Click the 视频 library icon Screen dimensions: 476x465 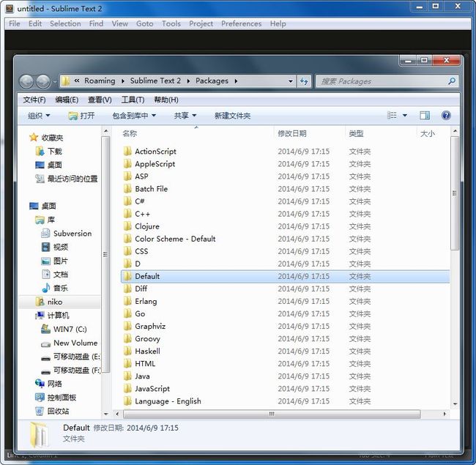point(46,247)
